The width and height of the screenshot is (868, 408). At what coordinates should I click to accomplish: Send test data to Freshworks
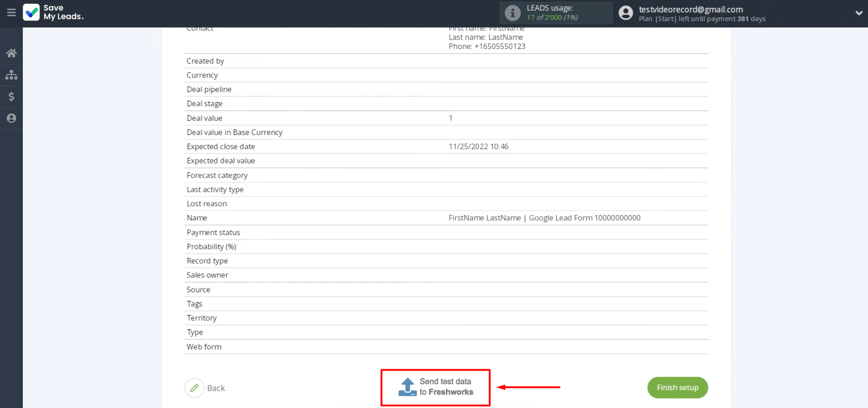point(436,387)
